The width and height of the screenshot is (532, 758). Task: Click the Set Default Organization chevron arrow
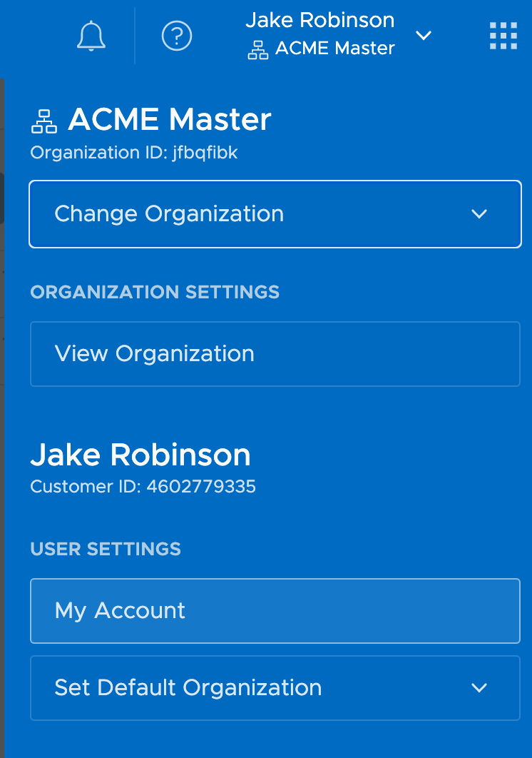click(479, 688)
